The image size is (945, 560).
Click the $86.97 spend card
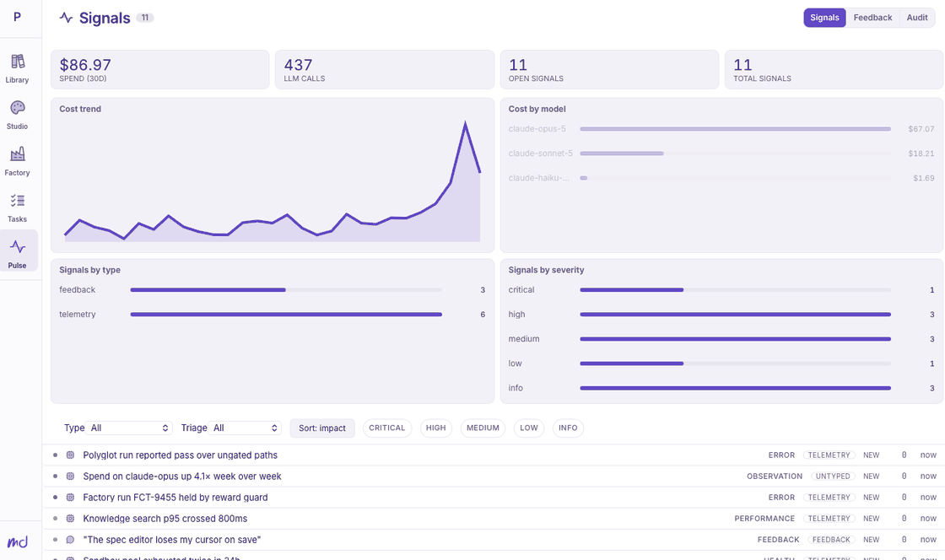[x=159, y=70]
